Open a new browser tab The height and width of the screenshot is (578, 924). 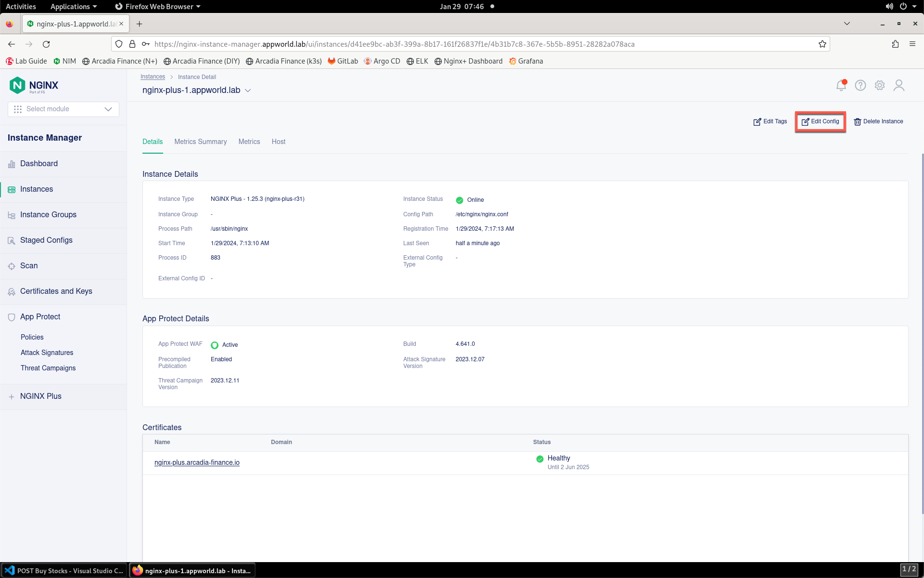pyautogui.click(x=139, y=24)
